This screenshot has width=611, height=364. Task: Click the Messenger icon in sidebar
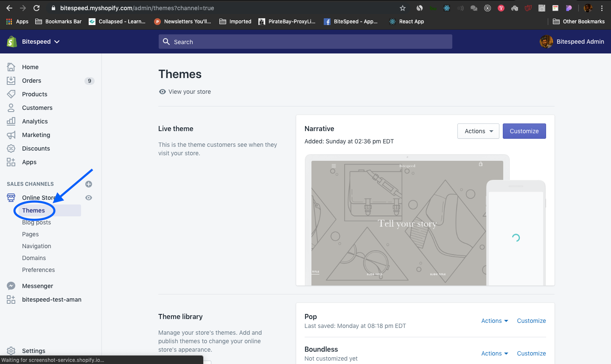11,286
